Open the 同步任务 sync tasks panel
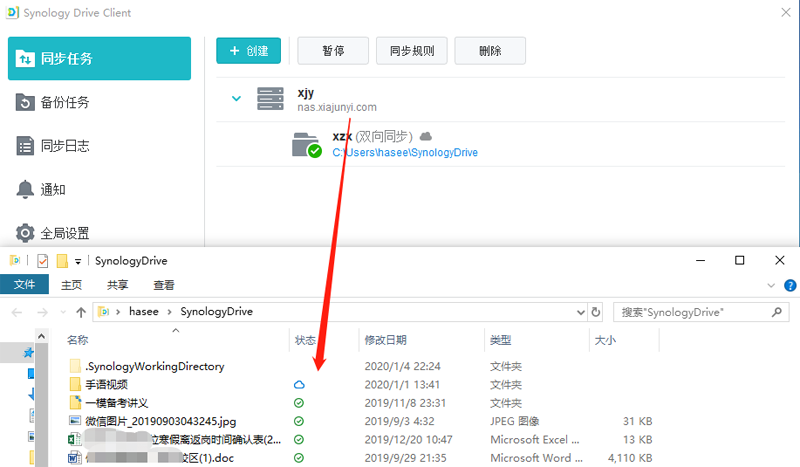Image resolution: width=800 pixels, height=467 pixels. click(99, 58)
